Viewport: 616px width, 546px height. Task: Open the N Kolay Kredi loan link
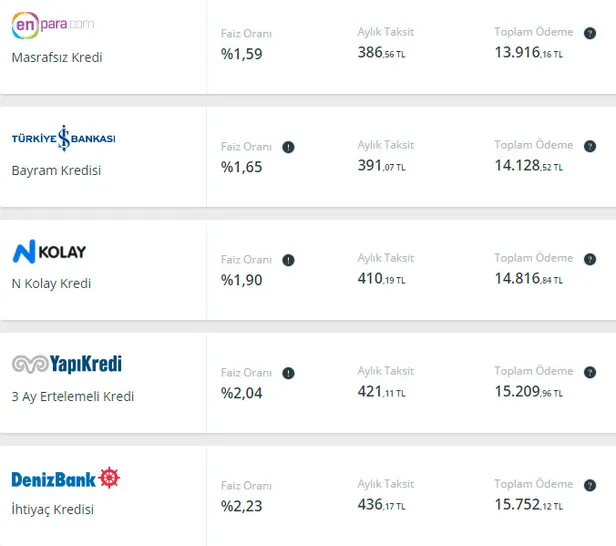click(51, 283)
